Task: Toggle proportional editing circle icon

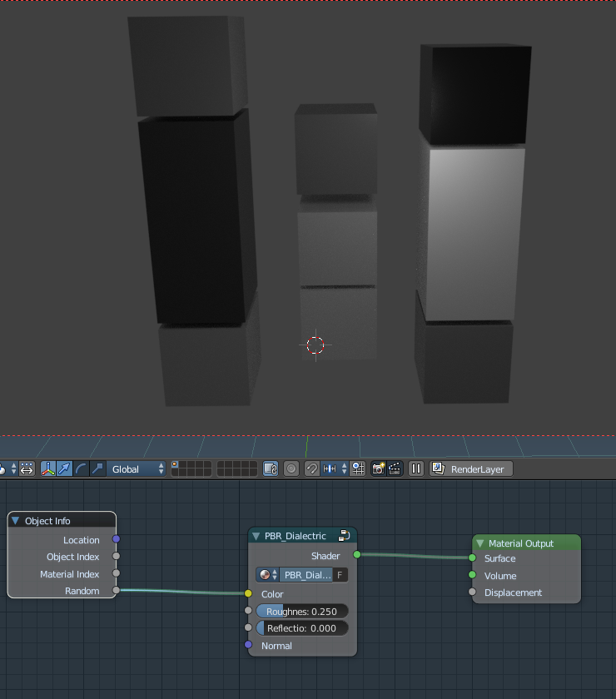Action: pyautogui.click(x=291, y=469)
